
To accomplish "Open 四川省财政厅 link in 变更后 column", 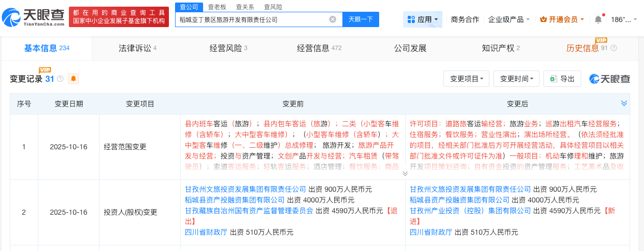I will (431, 232).
